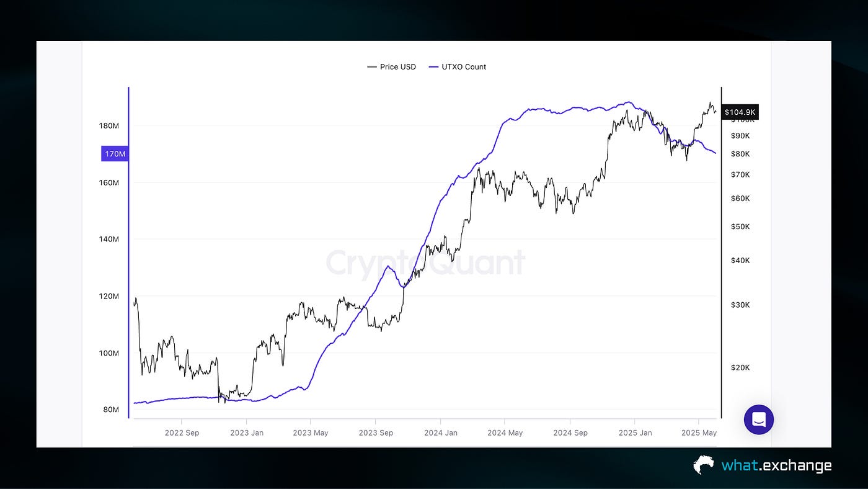
Task: Click the blue line swatch beside UTXO Count
Action: click(x=432, y=66)
